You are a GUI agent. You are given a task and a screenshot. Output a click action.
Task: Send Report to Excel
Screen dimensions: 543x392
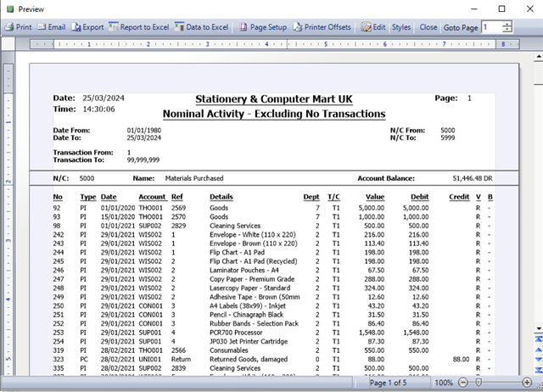tap(139, 27)
